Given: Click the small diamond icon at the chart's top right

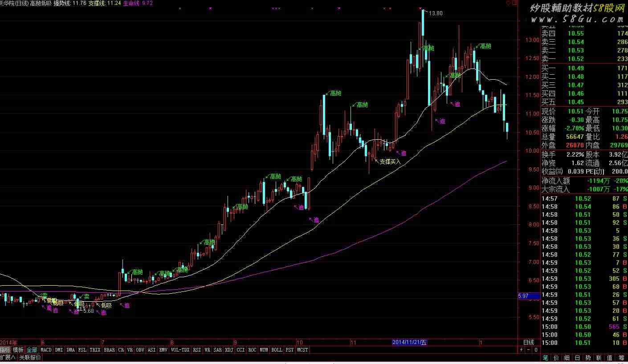Looking at the screenshot, I should click(509, 3).
